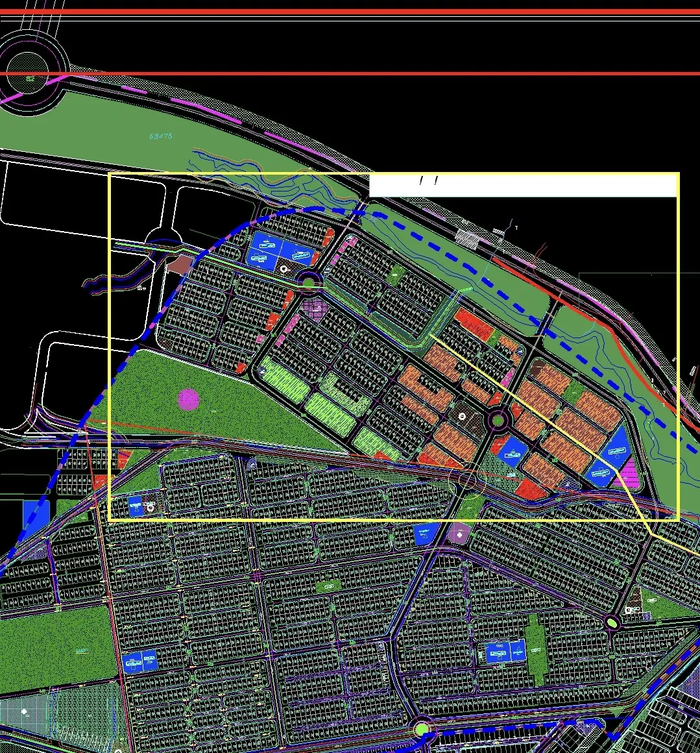Click the brown parcel beside the dashed blue boundary
Viewport: 700px width, 753px height.
[x=180, y=265]
